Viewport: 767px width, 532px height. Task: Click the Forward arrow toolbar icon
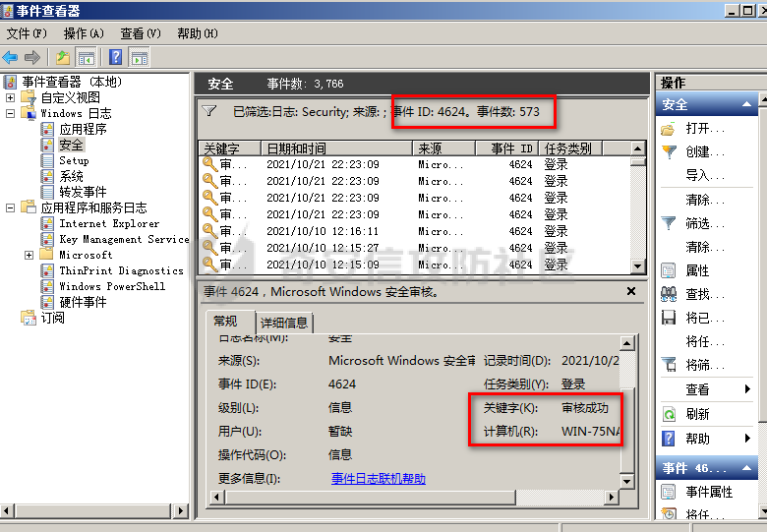click(x=32, y=57)
